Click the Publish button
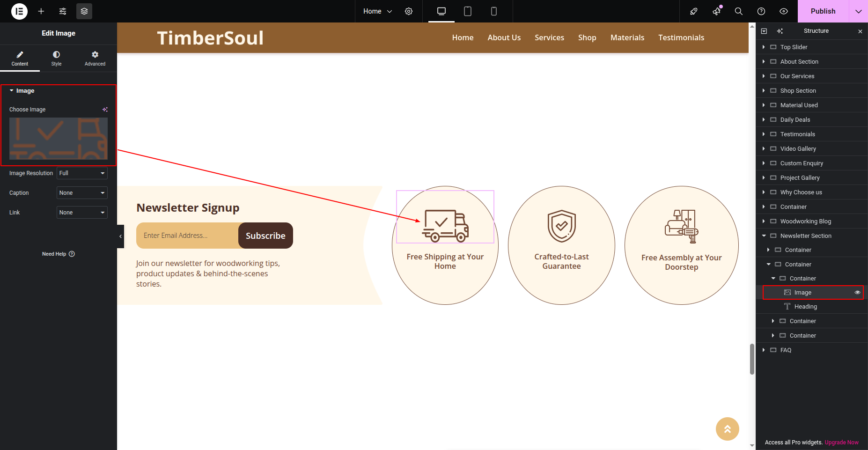This screenshot has height=450, width=868. (823, 11)
